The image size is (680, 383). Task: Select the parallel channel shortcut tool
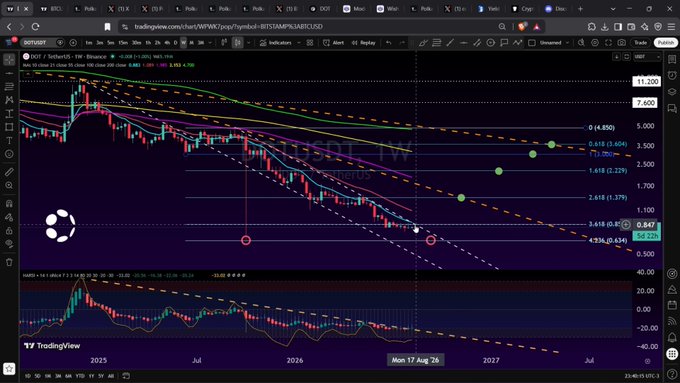point(477,43)
